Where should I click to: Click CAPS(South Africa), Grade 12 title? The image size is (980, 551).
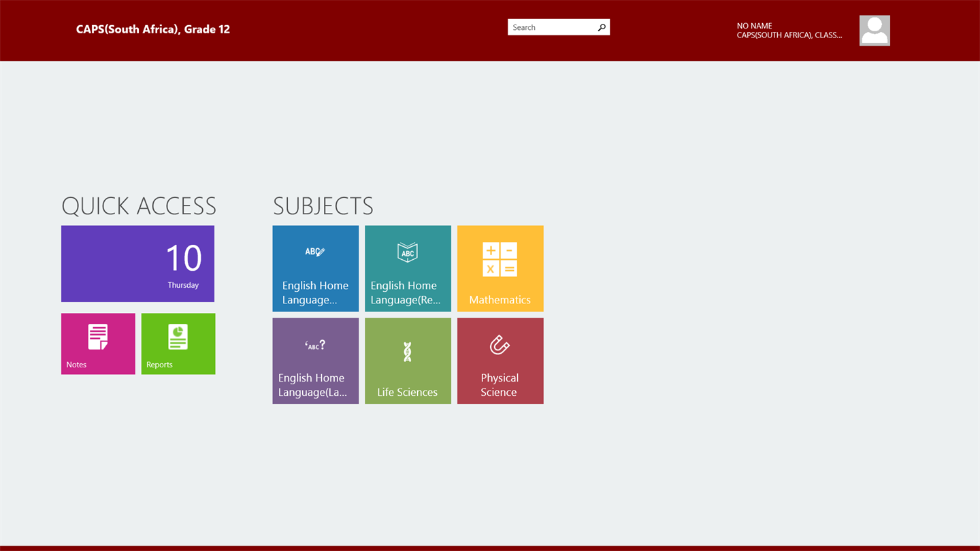153,29
